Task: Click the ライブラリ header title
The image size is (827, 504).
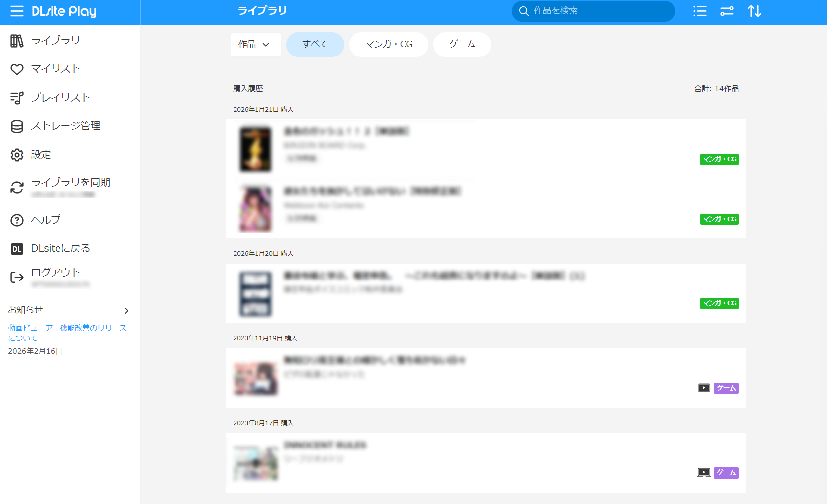Action: (262, 11)
